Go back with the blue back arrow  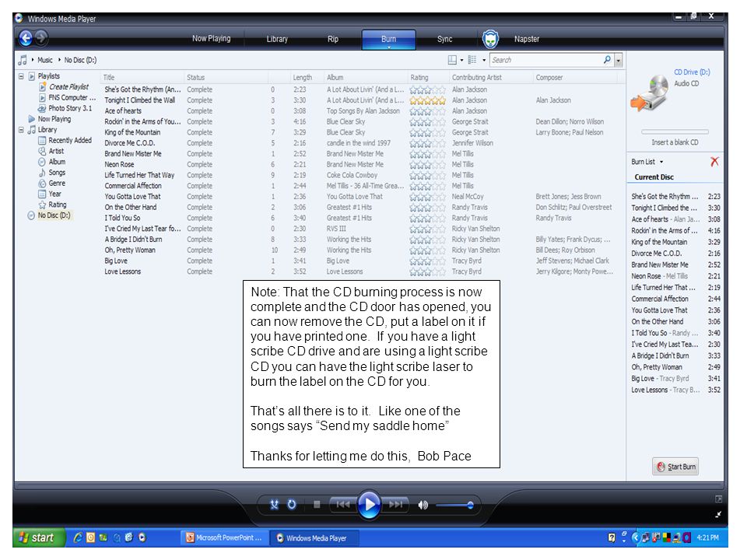click(26, 38)
